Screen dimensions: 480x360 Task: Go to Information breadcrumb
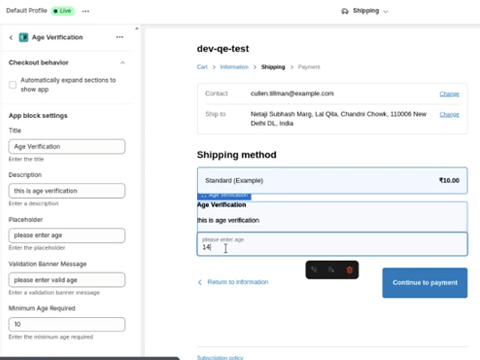click(234, 67)
